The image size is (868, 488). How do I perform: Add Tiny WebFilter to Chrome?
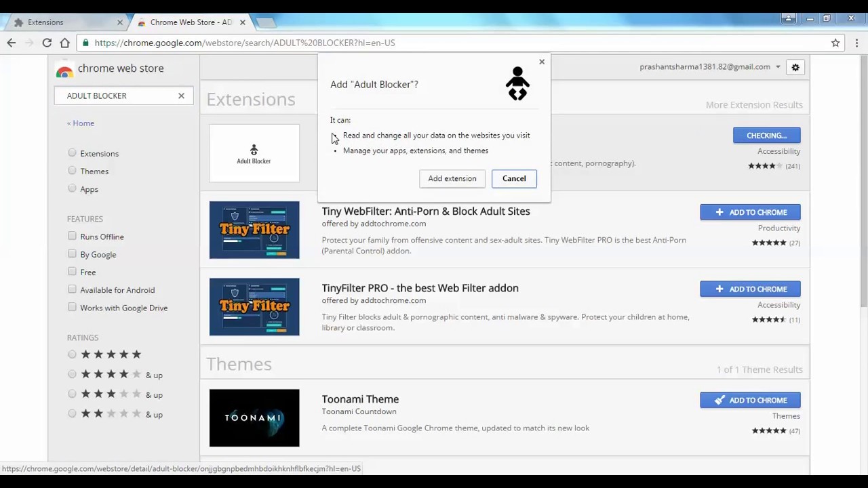tap(750, 212)
